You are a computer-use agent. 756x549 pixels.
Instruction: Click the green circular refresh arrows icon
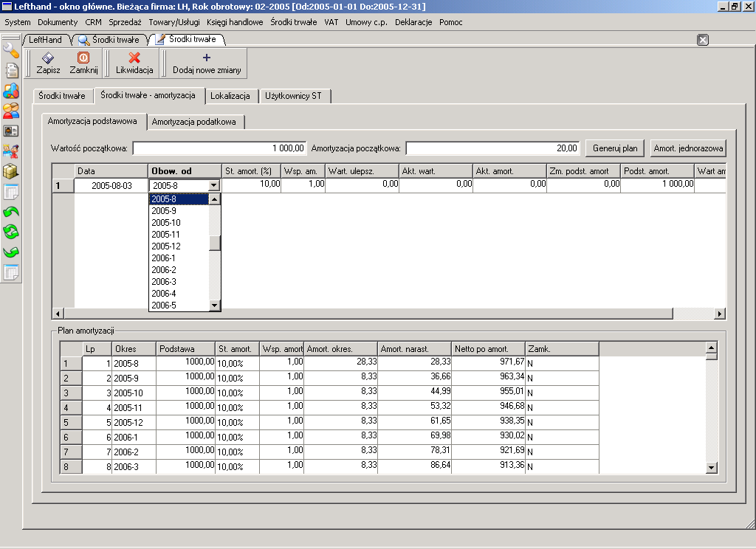coord(10,232)
